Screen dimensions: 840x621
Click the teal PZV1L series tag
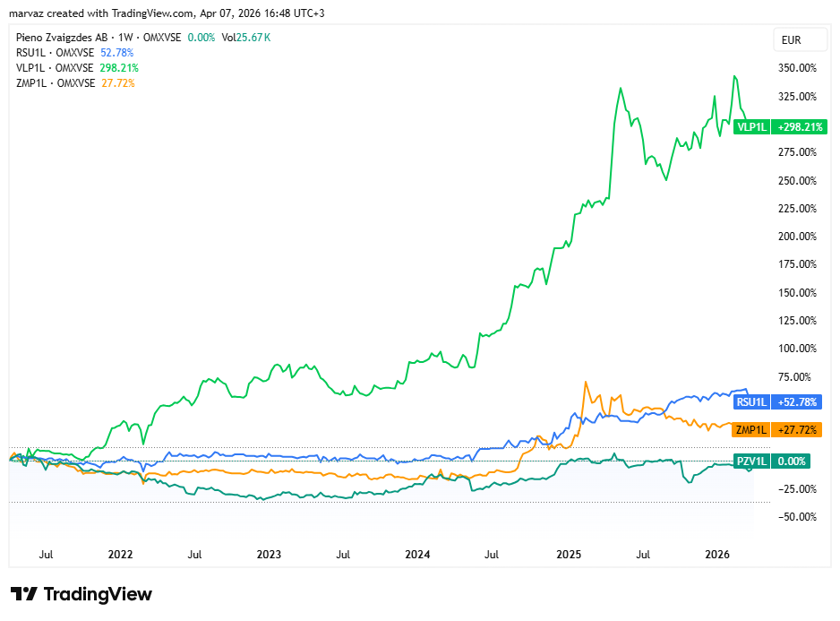click(750, 461)
